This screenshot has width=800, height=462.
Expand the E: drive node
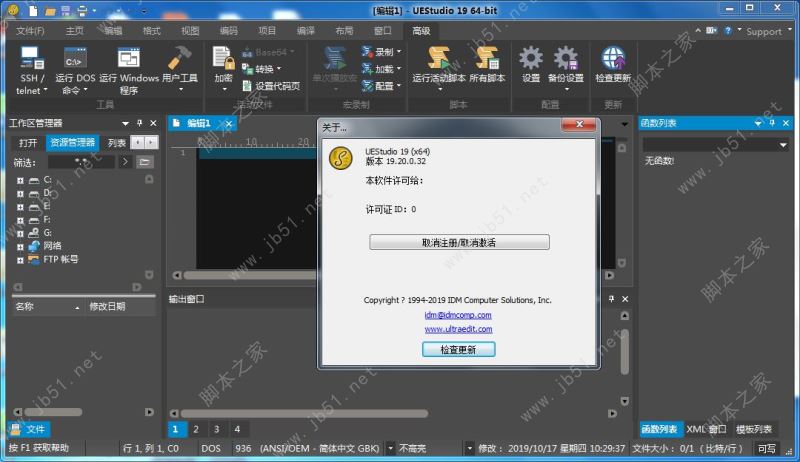pos(20,207)
